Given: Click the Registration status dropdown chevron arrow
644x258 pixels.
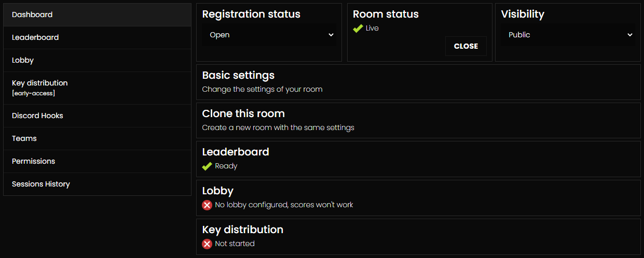Looking at the screenshot, I should [x=331, y=35].
